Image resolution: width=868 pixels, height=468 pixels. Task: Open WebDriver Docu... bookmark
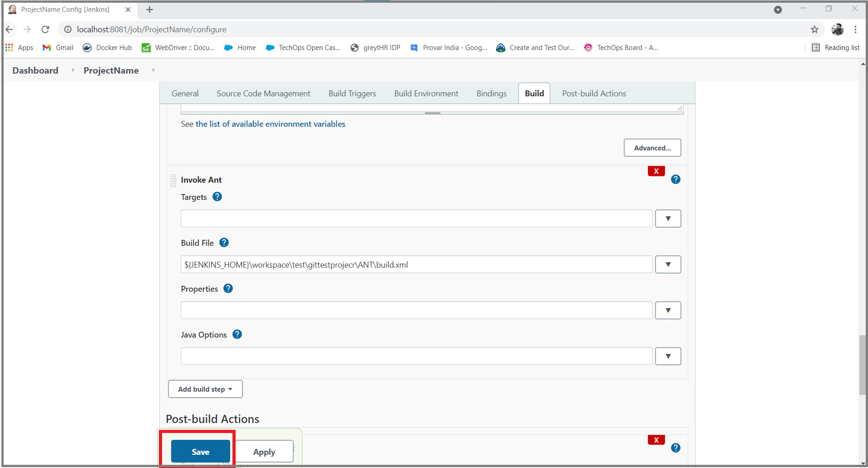[x=178, y=48]
